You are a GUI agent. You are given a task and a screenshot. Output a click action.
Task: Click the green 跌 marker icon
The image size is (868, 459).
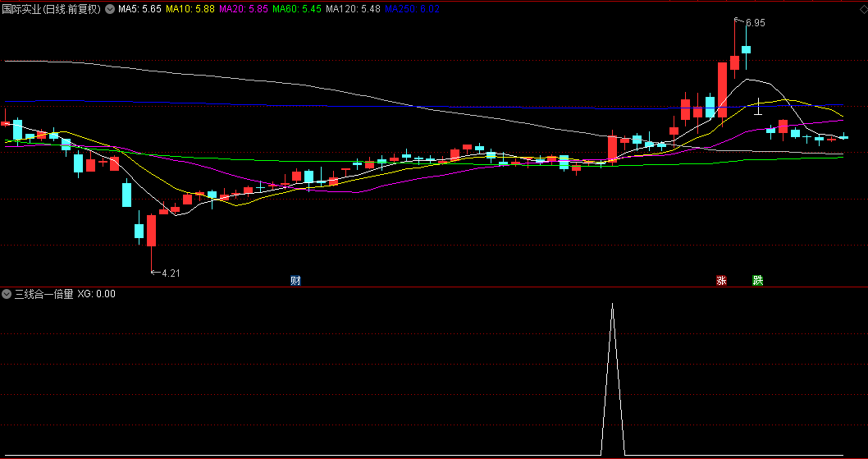757,281
